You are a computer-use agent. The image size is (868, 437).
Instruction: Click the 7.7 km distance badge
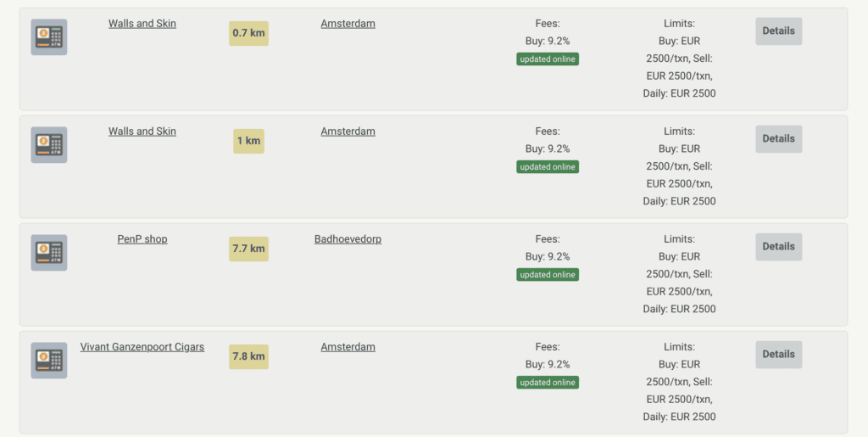pos(248,249)
